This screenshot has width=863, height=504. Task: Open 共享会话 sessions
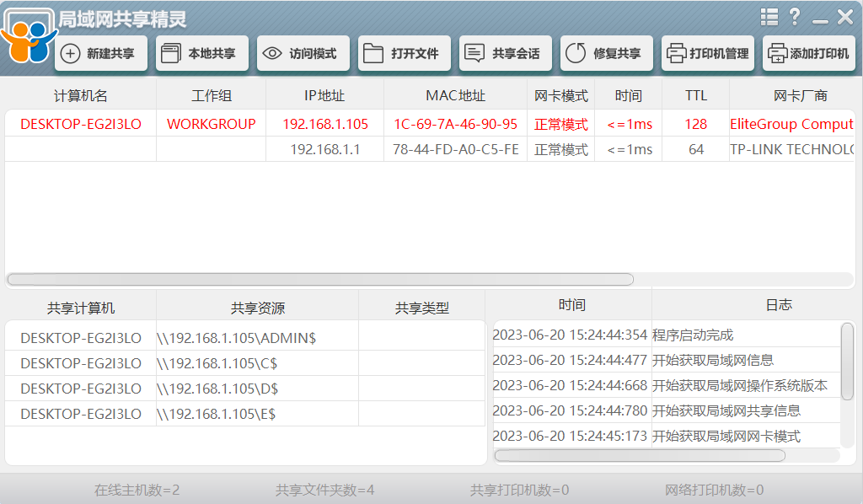point(506,53)
